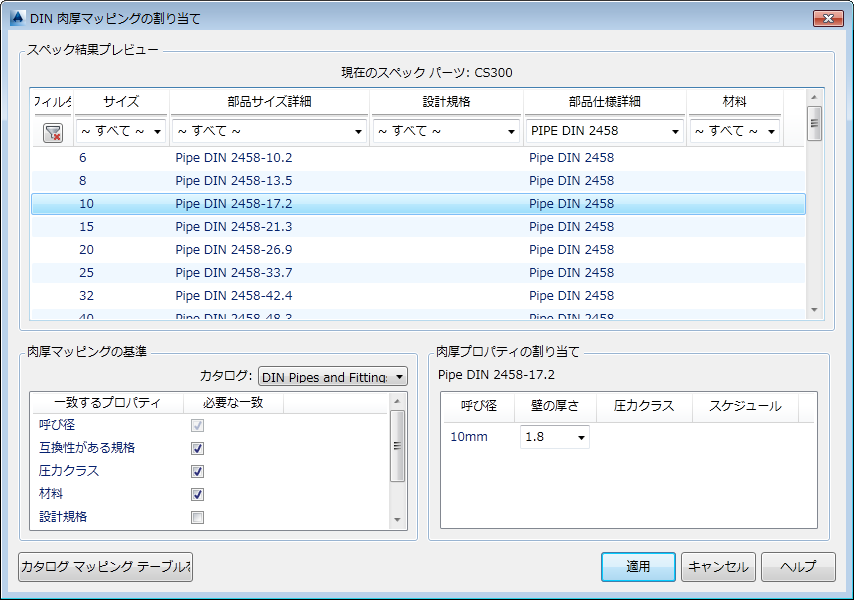Click the カタログ マッピング テーブル button
This screenshot has height=600, width=854.
[105, 567]
